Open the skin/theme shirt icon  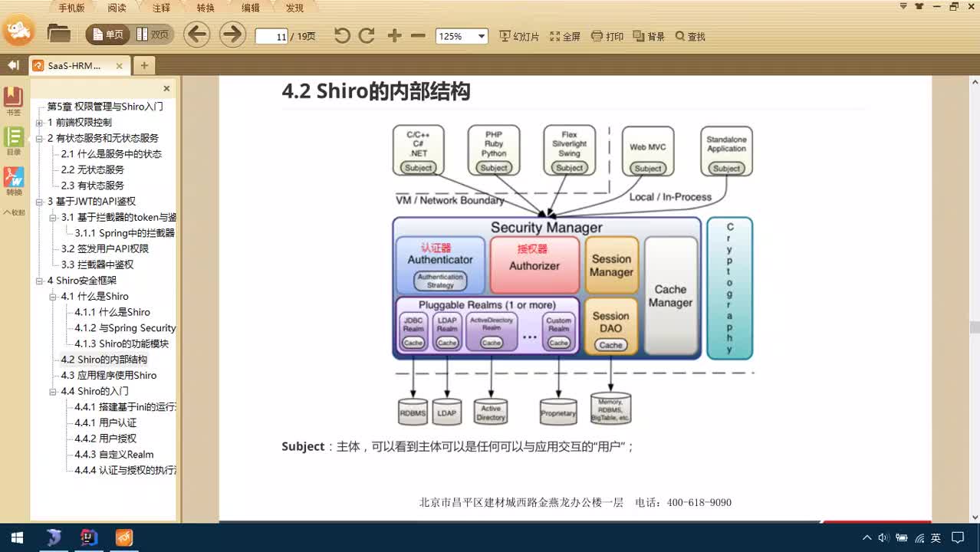coord(919,6)
